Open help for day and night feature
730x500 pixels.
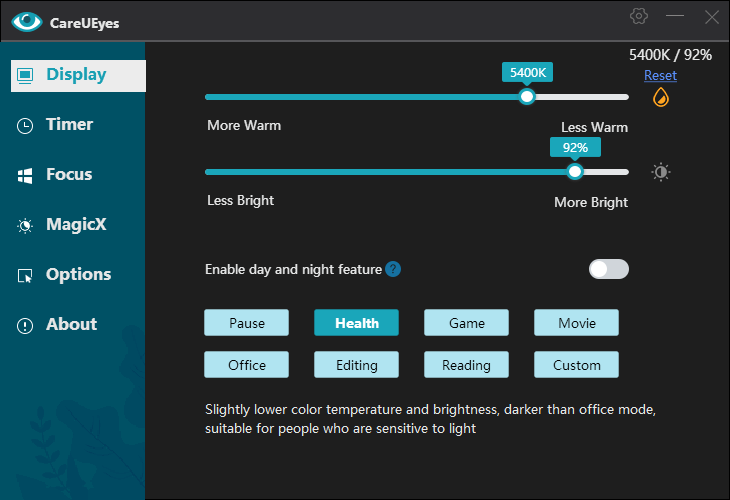(x=393, y=269)
